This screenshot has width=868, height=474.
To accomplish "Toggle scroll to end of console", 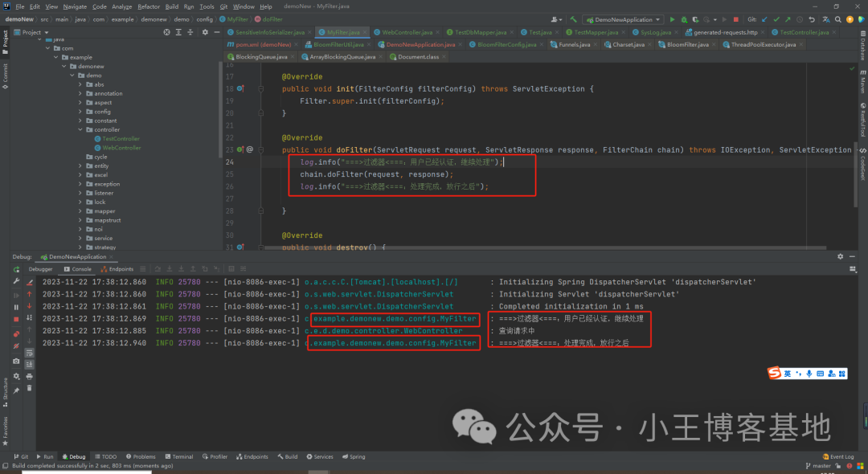I will [x=30, y=364].
